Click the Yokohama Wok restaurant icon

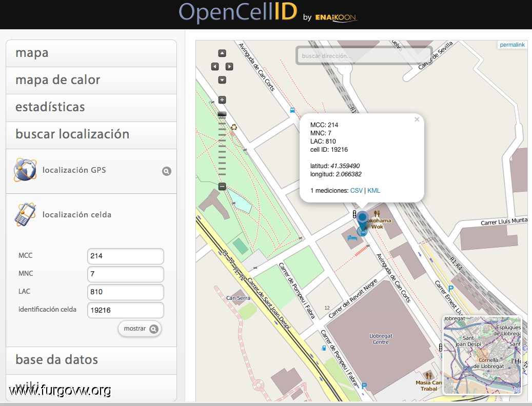pyautogui.click(x=377, y=213)
